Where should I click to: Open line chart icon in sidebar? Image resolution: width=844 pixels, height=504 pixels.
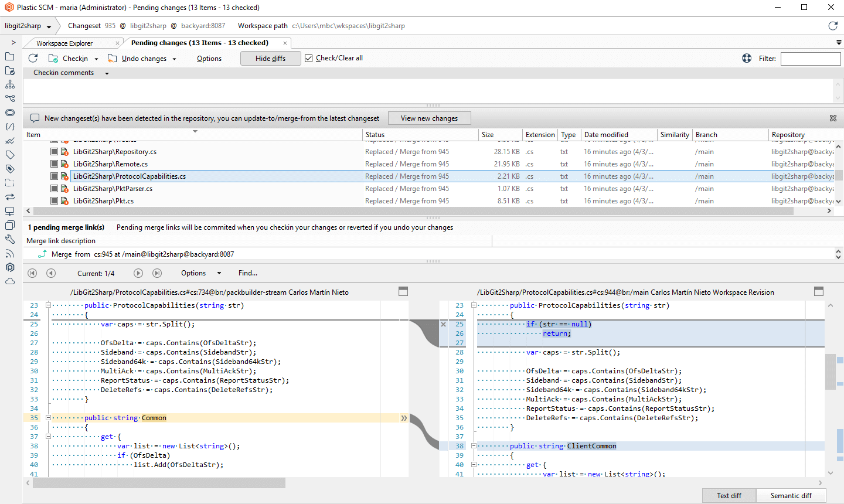click(x=10, y=141)
